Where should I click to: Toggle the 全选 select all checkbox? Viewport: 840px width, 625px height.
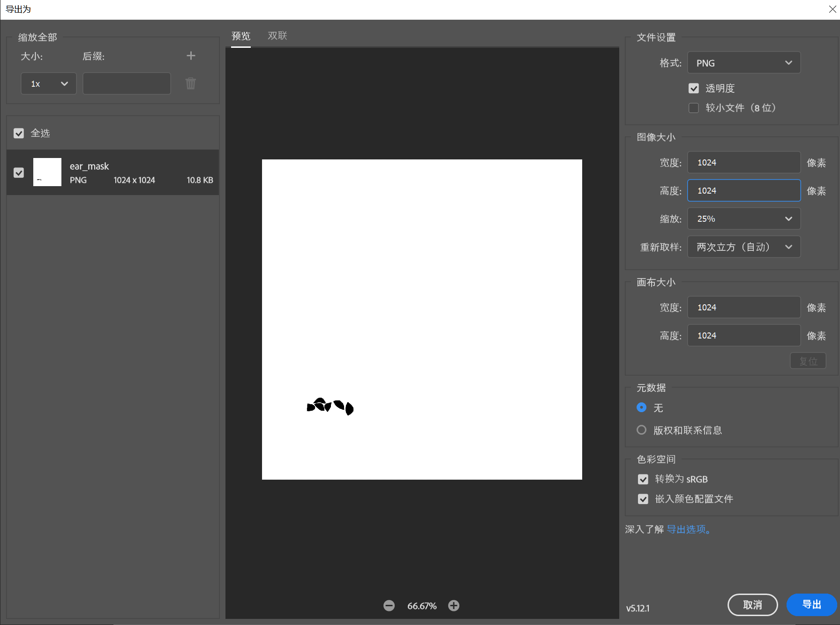pos(19,134)
